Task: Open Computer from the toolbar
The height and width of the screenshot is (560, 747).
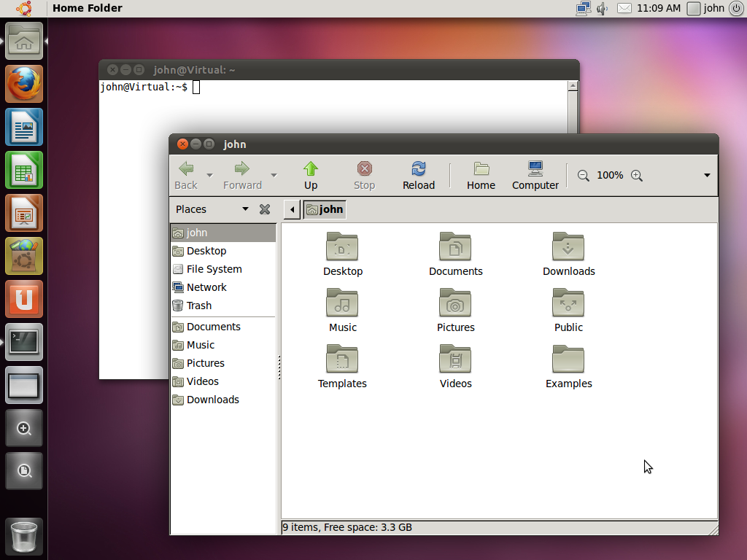Action: click(x=535, y=175)
